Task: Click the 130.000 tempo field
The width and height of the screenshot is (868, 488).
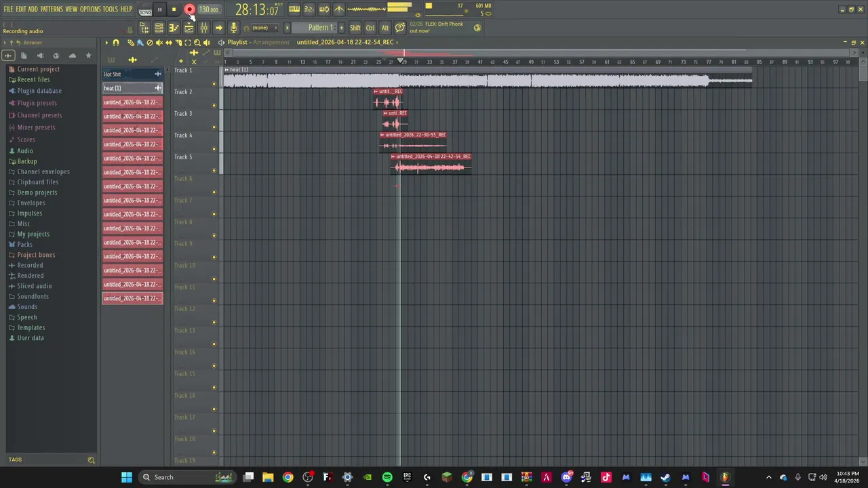Action: tap(208, 9)
